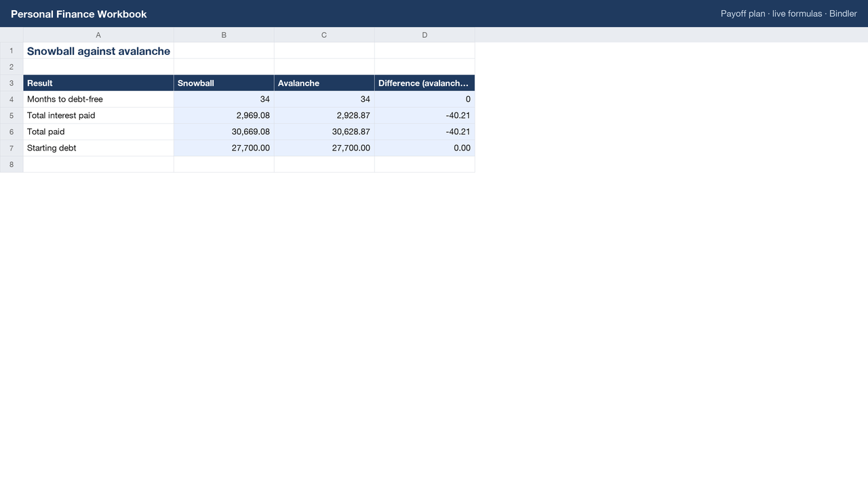Select column D header
The width and height of the screenshot is (868, 488).
click(425, 35)
